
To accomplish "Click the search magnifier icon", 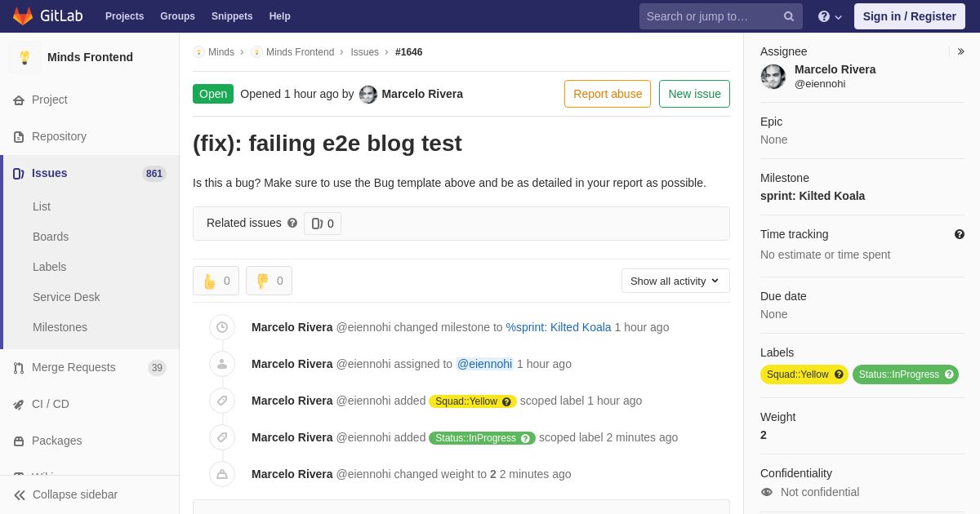I will pos(789,16).
